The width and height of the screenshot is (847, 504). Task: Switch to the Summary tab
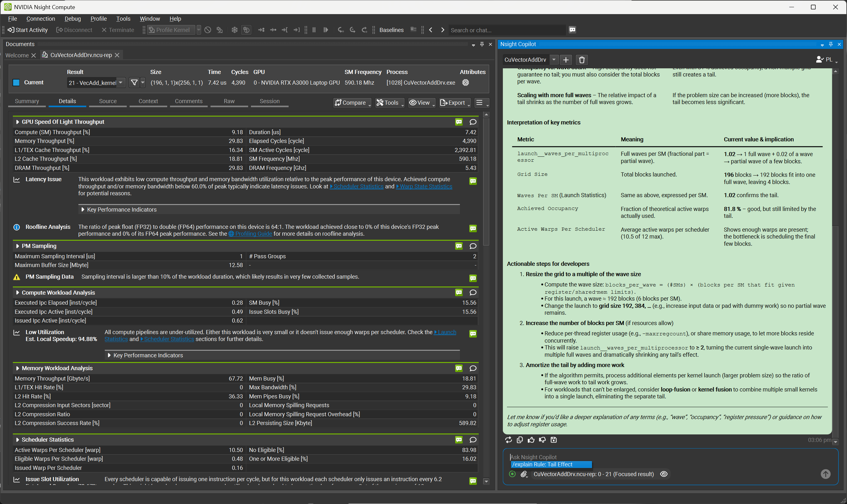coord(27,101)
